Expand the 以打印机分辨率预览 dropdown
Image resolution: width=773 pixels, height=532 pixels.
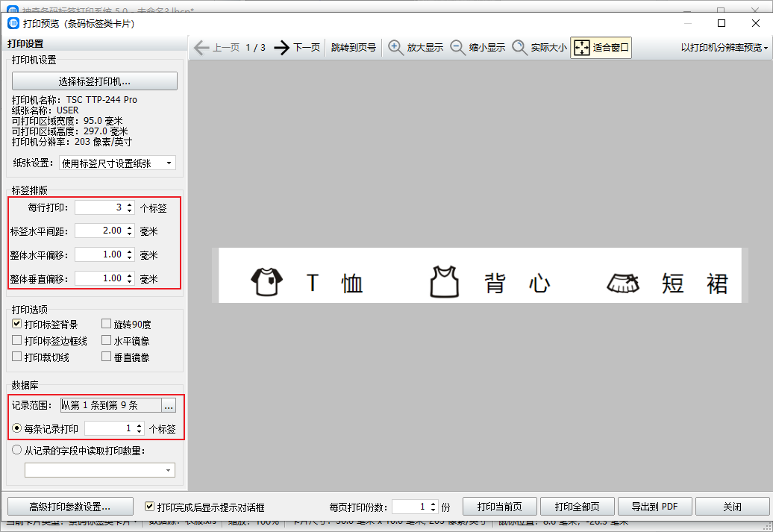pyautogui.click(x=724, y=48)
